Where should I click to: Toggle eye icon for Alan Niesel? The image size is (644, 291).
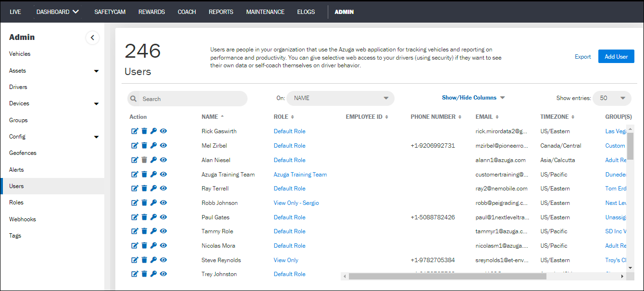coord(163,160)
